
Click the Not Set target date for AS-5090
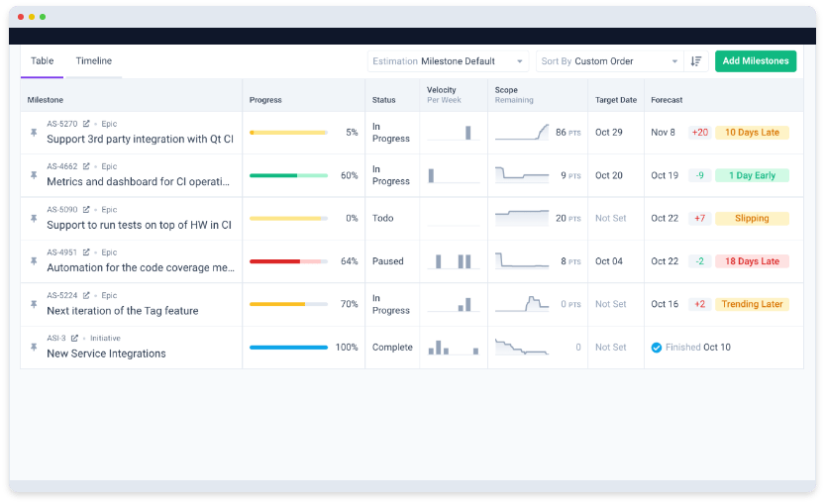click(x=610, y=219)
